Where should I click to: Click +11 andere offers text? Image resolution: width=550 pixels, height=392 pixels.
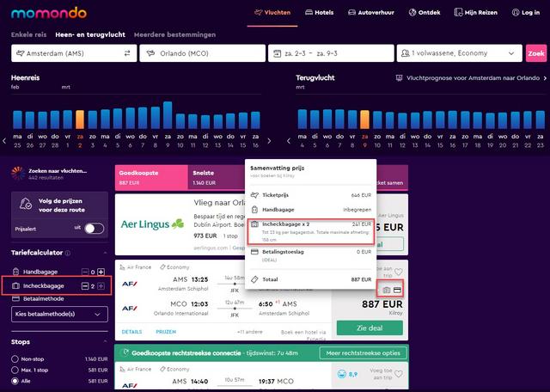(x=250, y=332)
